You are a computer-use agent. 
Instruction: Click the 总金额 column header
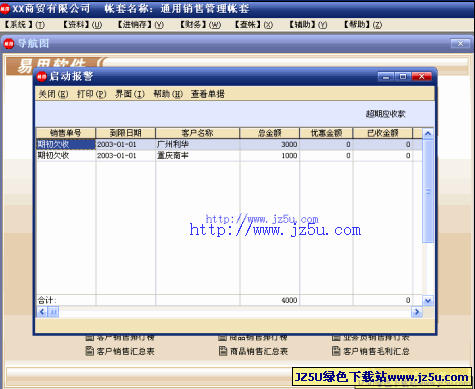pos(269,133)
